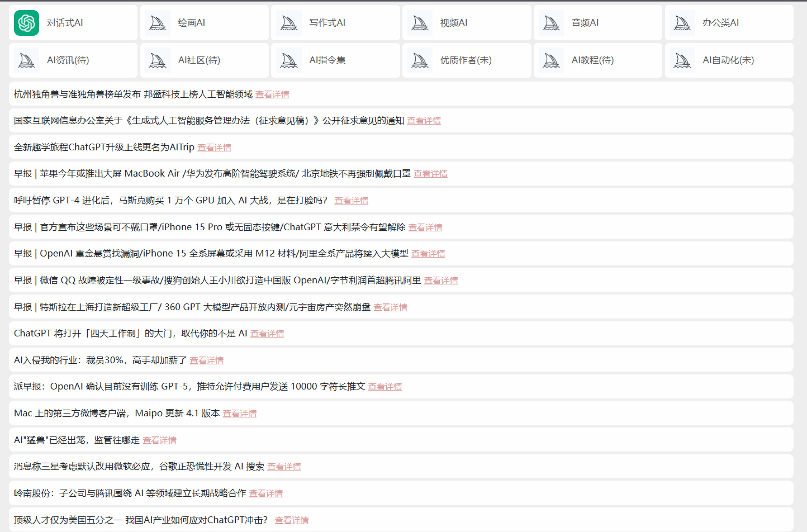Screen dimensions: 807x532
Task: Select the AI教程(待) category label
Action: coord(592,60)
